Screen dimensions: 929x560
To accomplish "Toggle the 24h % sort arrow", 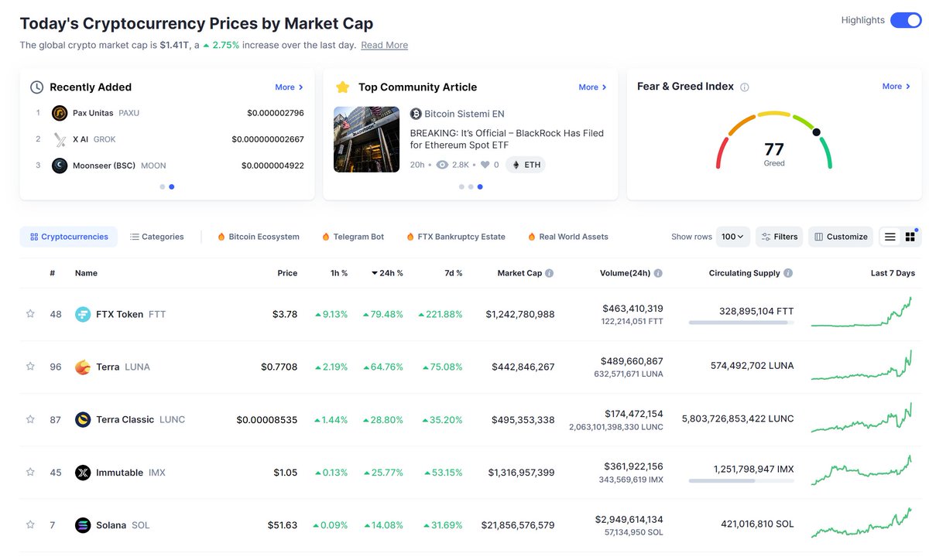I will [375, 273].
